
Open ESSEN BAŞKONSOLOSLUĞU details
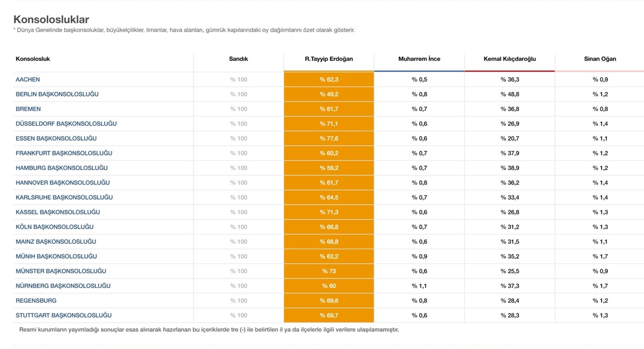56,138
